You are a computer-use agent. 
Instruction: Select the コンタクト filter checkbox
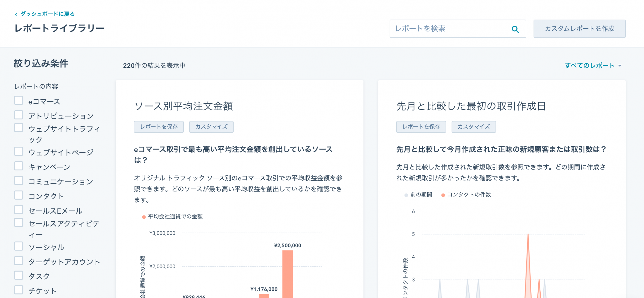[x=19, y=195]
